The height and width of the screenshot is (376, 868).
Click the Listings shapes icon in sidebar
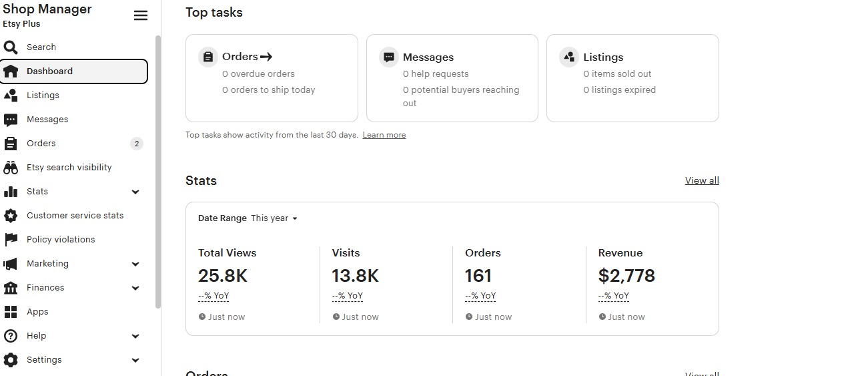point(11,96)
